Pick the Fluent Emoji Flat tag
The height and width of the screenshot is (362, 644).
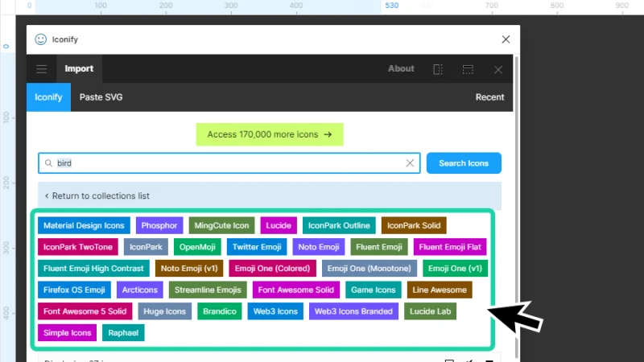450,247
